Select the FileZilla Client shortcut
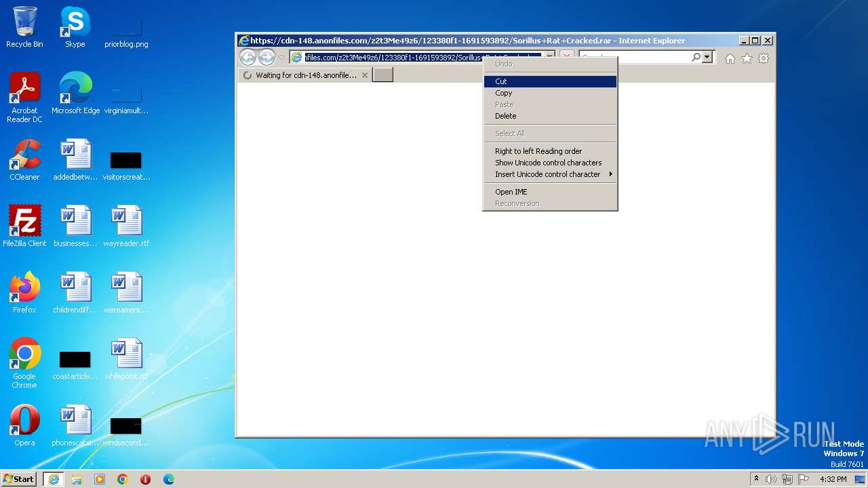 [x=24, y=226]
